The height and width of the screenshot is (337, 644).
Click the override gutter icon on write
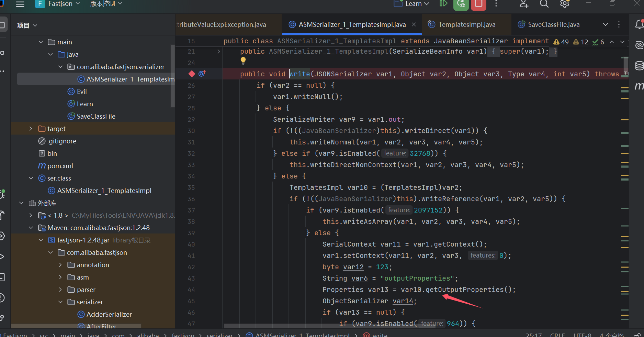coord(202,74)
